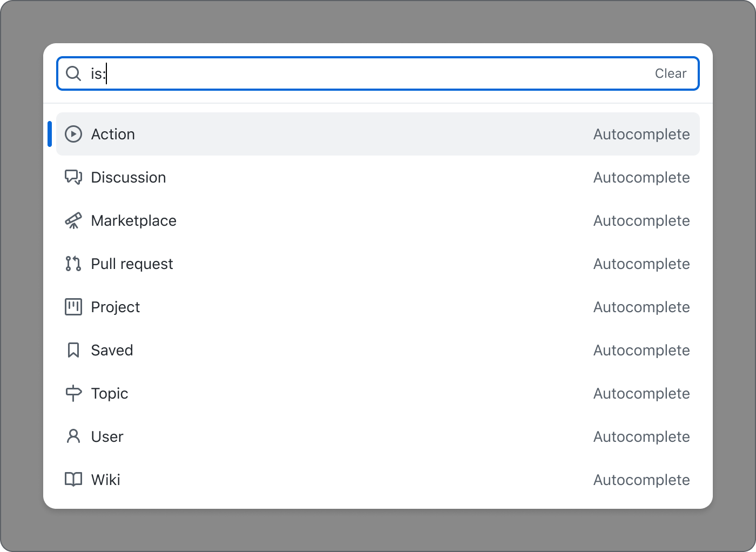Click the Action play icon
This screenshot has width=756, height=552.
pos(73,134)
